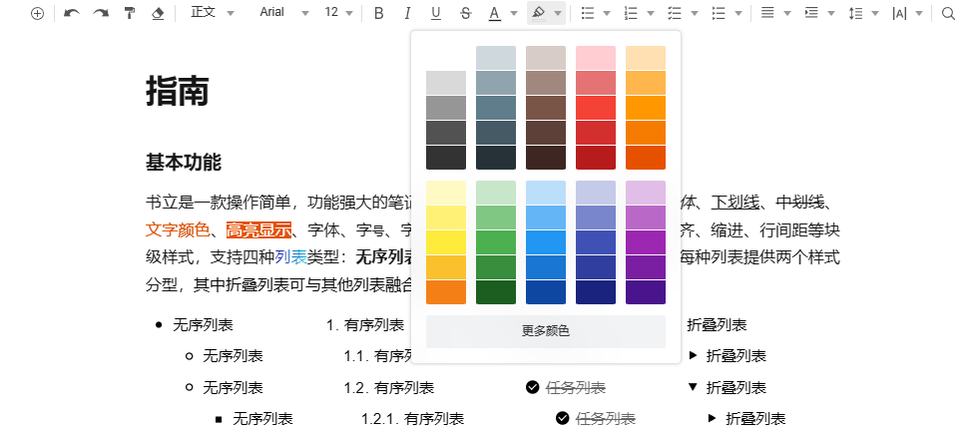Screen dimensions: 980x437
Task: Insert a collapsible toggle list
Action: pyautogui.click(x=719, y=13)
